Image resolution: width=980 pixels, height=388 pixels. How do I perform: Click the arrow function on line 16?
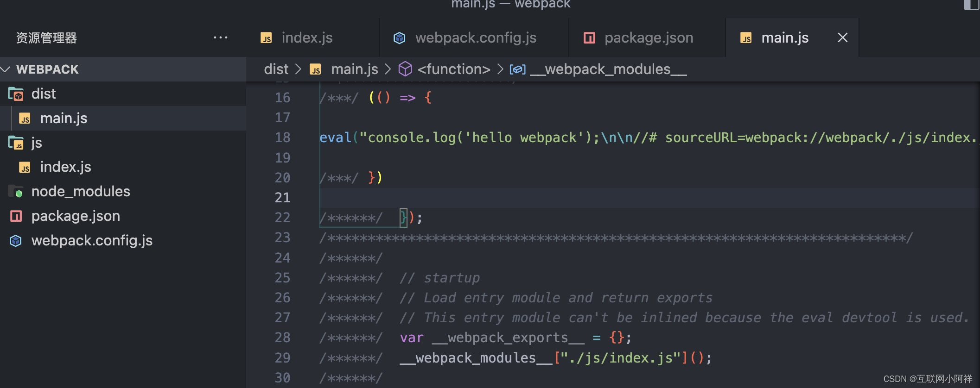coord(400,98)
